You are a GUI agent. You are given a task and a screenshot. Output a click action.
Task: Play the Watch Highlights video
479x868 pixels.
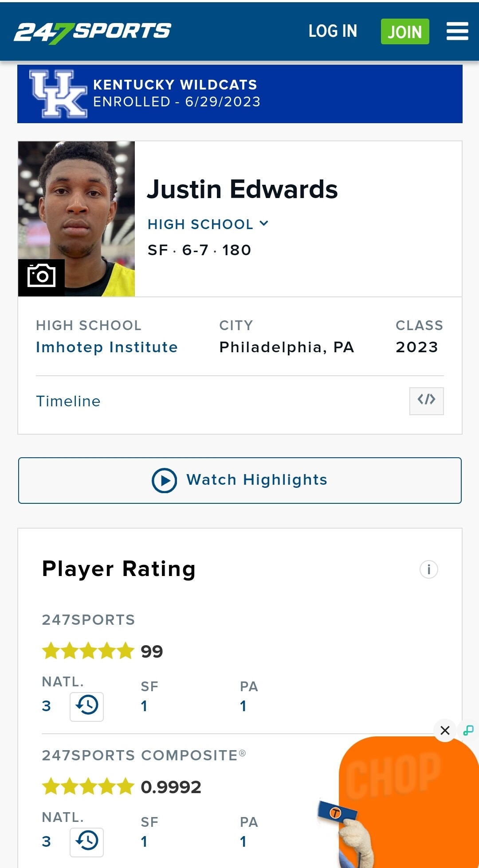pyautogui.click(x=239, y=480)
